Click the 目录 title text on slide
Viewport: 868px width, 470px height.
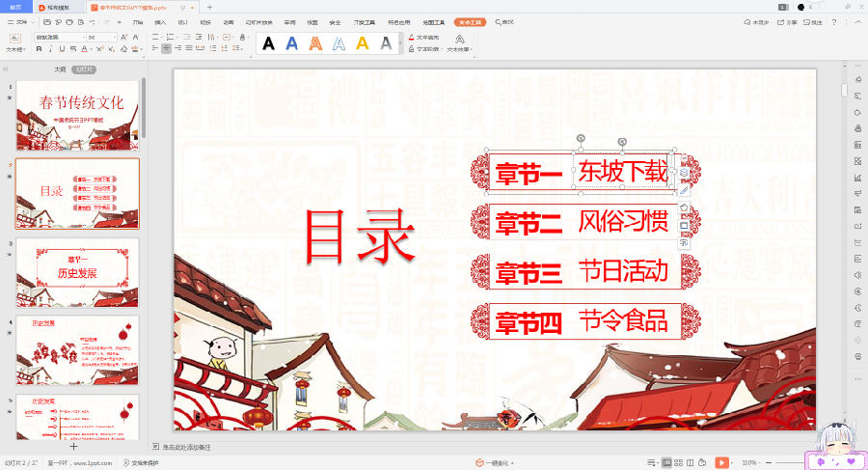click(360, 236)
